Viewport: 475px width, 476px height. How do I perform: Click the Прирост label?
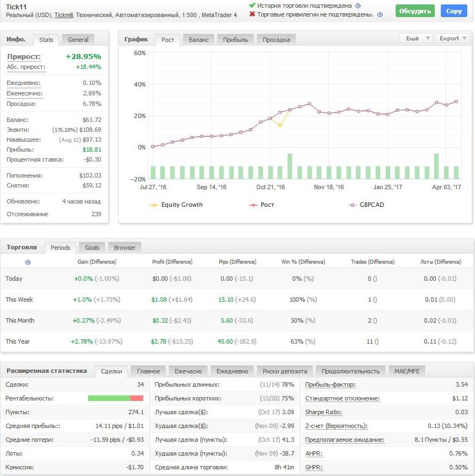[x=24, y=56]
